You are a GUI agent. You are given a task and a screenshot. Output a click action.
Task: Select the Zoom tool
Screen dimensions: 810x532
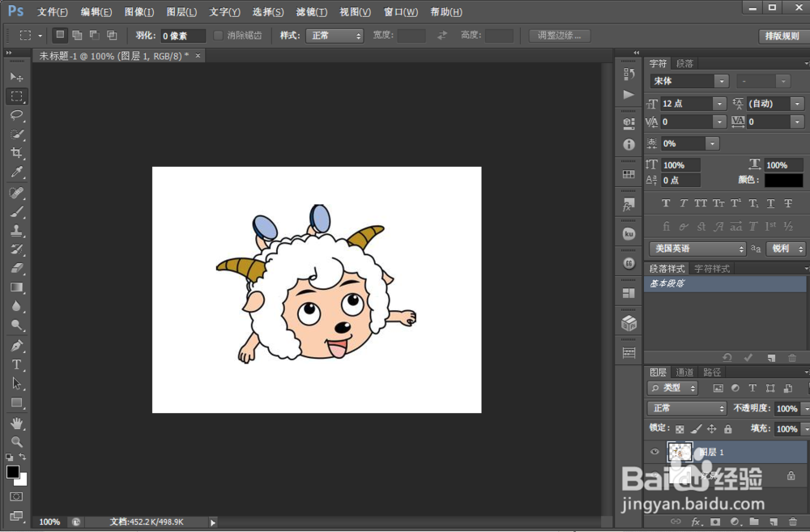16,442
